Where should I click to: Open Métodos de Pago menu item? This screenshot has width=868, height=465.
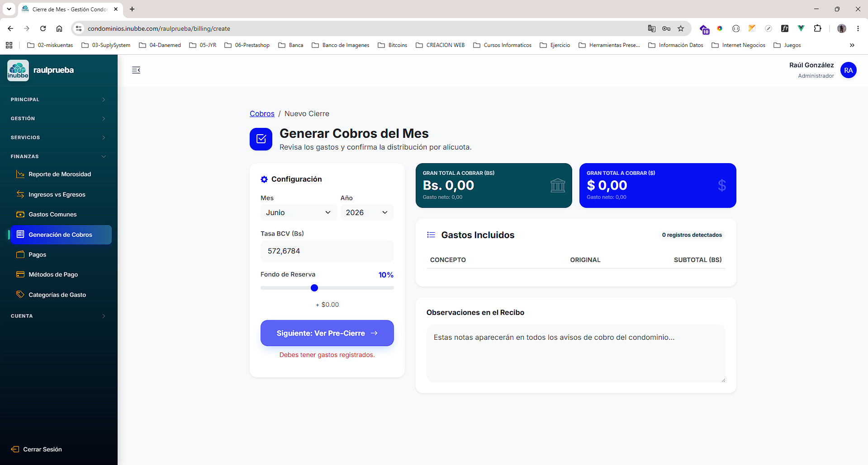pyautogui.click(x=61, y=274)
